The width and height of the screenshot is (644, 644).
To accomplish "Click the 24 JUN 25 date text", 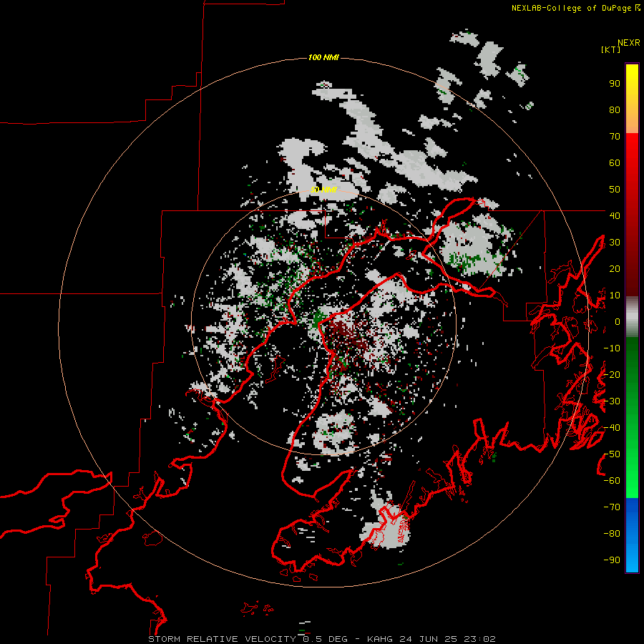I will pyautogui.click(x=428, y=639).
